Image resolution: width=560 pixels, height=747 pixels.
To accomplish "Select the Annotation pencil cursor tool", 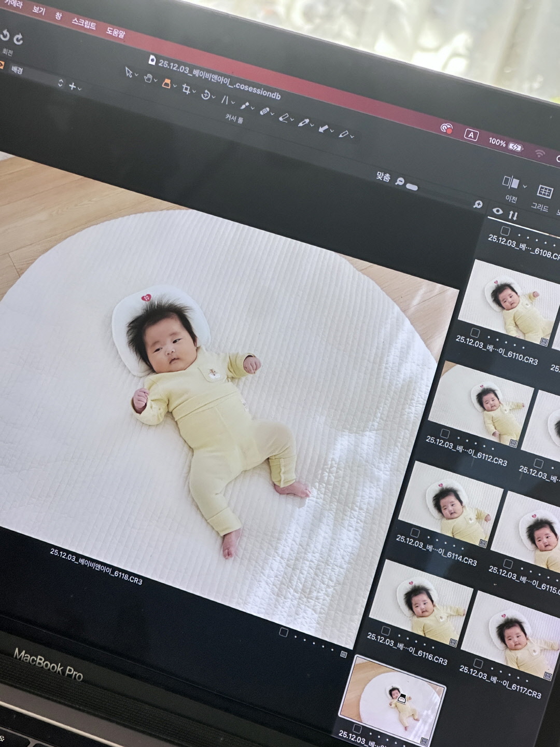I will click(343, 134).
